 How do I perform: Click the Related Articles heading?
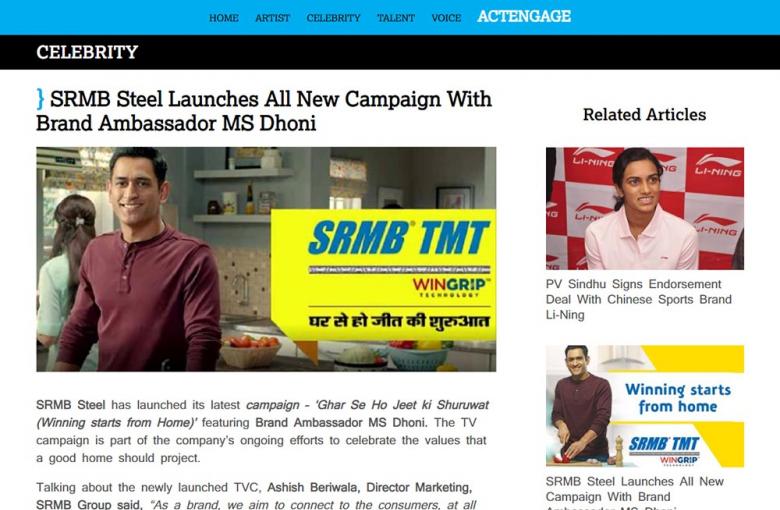[x=645, y=114]
